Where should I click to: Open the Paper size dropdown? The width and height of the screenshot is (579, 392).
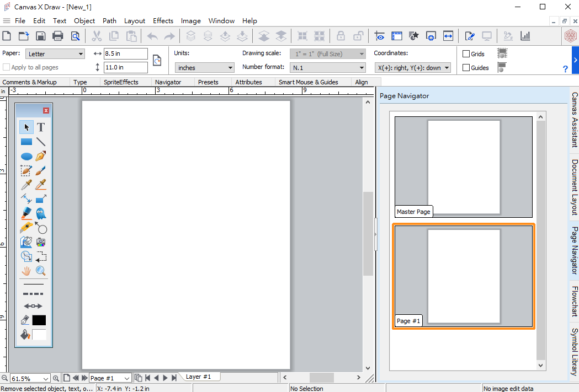55,54
